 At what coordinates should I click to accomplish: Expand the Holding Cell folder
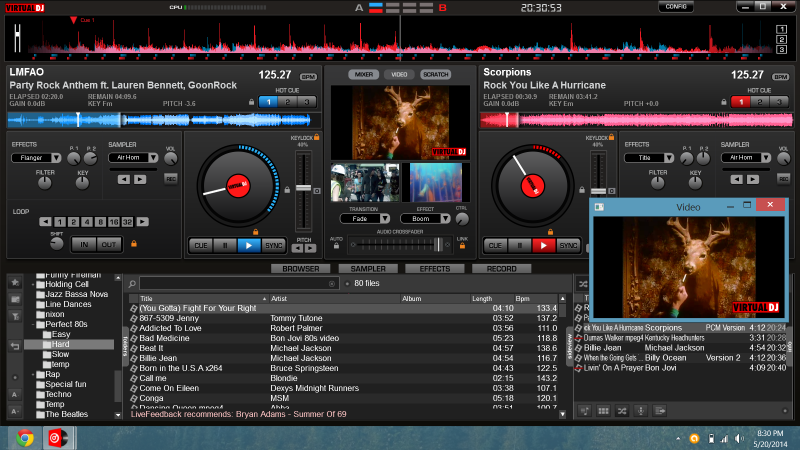[33, 285]
